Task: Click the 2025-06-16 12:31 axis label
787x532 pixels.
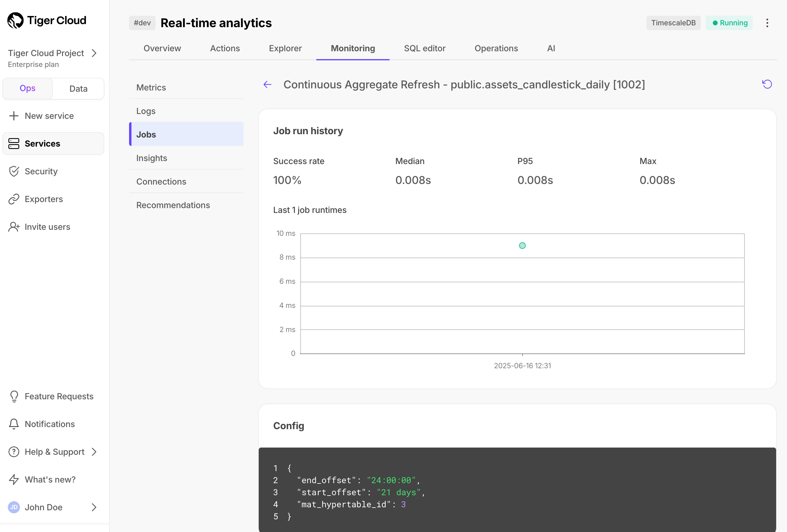Action: tap(523, 366)
